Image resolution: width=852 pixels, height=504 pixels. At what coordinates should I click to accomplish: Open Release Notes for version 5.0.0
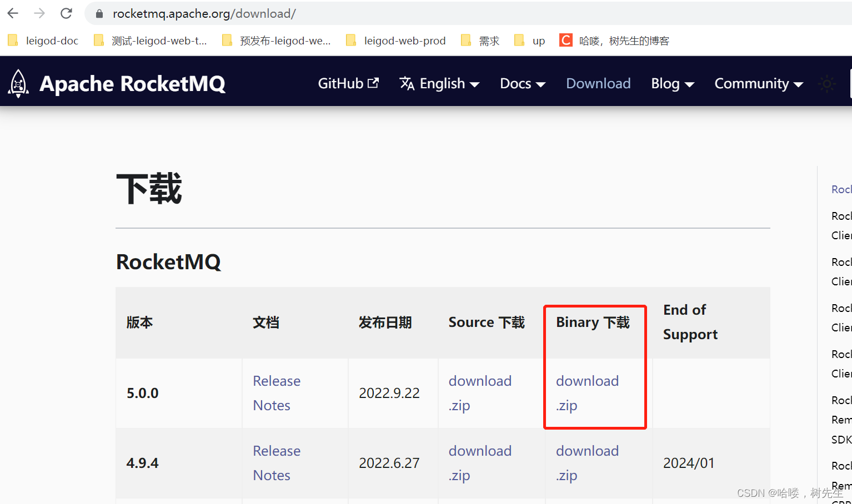coord(276,393)
